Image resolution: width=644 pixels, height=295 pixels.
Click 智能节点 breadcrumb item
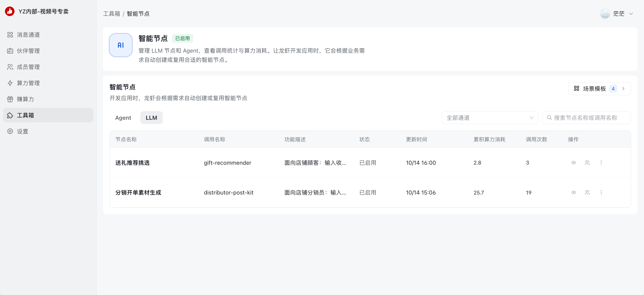point(138,13)
